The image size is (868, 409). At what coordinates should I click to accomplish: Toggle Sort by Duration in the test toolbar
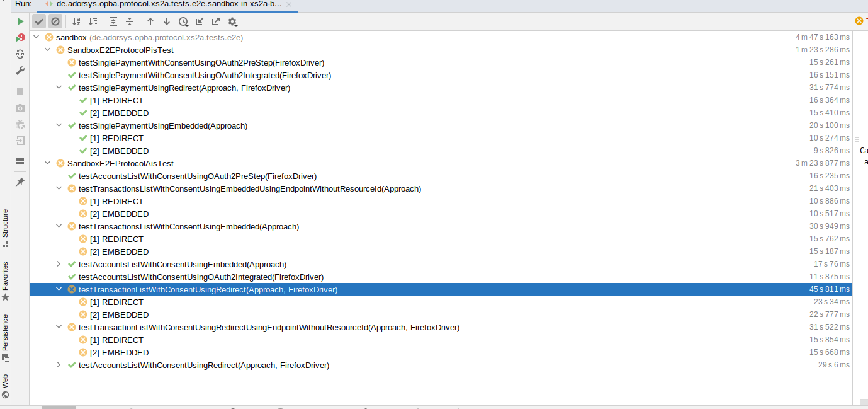[x=93, y=21]
